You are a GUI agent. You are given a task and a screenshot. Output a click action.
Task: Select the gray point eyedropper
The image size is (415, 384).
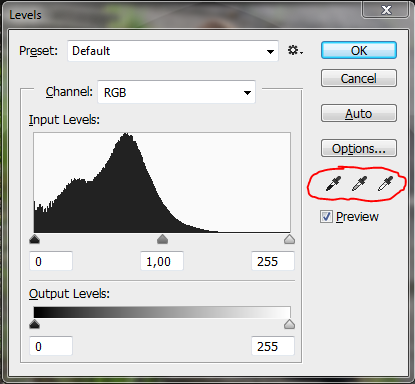pos(359,183)
